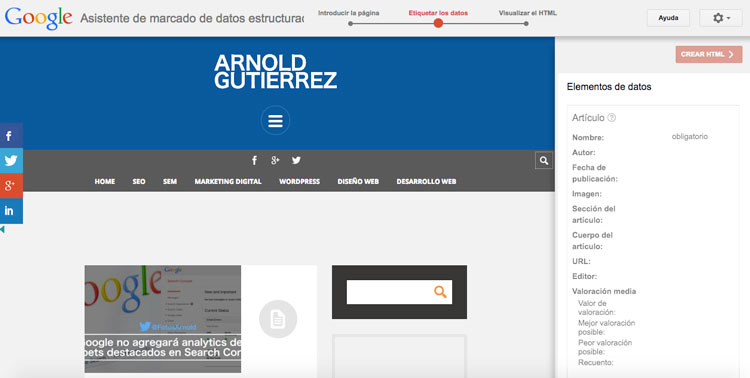
Task: Click the CREAR HTML button
Action: click(x=709, y=54)
